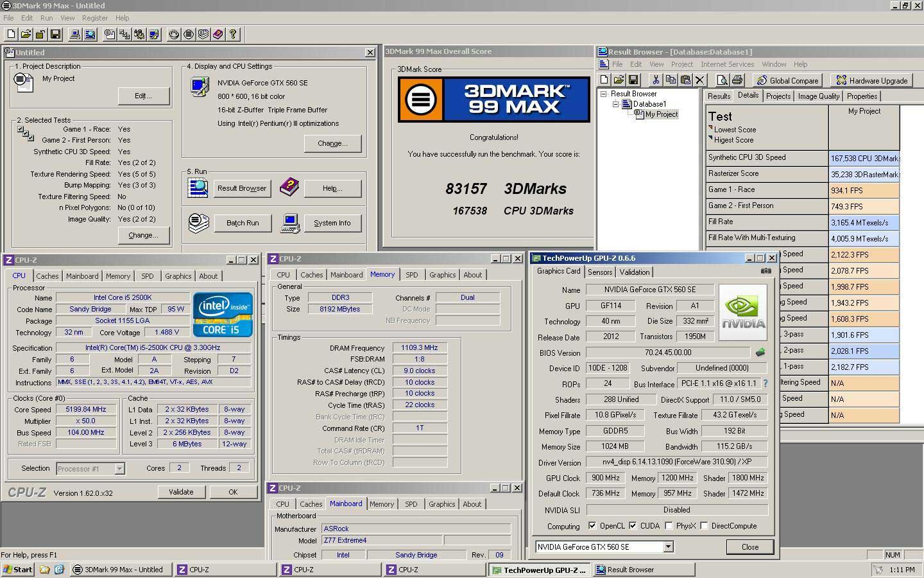924x578 pixels.
Task: Open Internet Services menu in Result Browser
Action: click(x=727, y=64)
